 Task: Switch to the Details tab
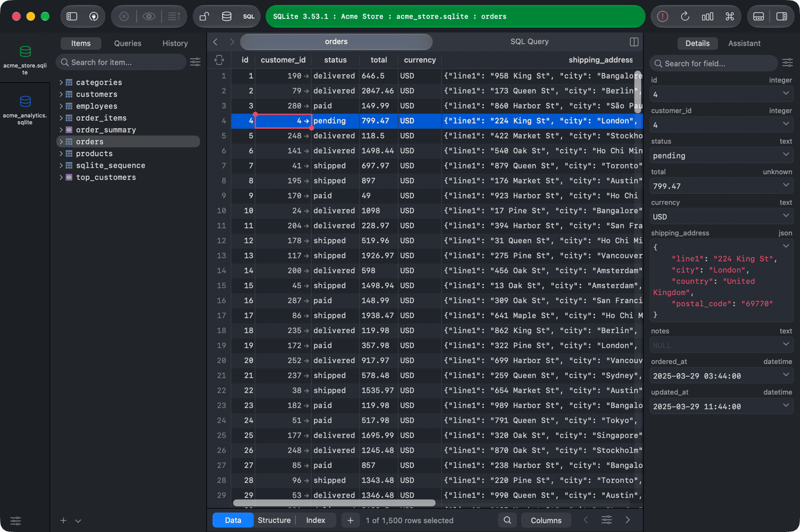[x=697, y=43]
